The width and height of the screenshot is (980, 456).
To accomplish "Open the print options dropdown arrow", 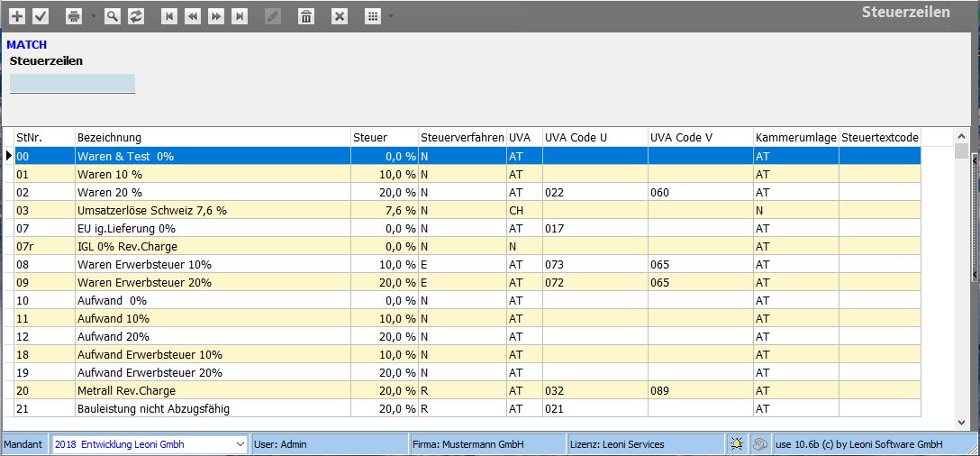I will [94, 17].
